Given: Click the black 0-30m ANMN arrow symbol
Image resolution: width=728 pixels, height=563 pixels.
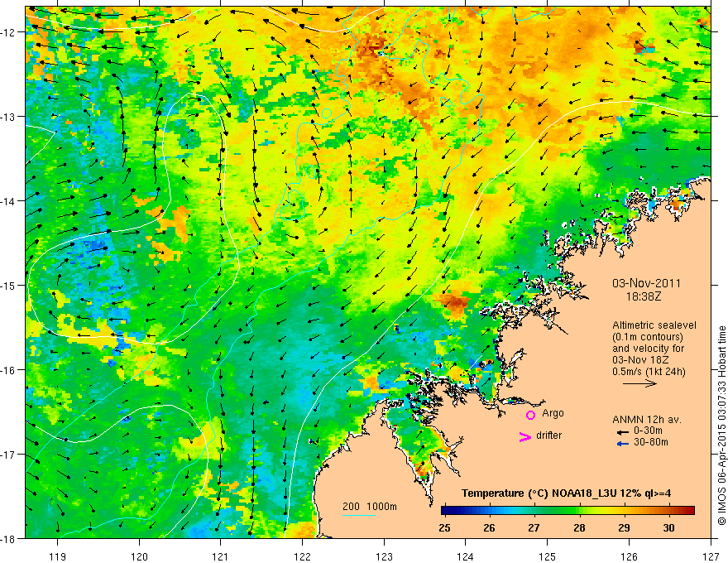Looking at the screenshot, I should coord(623,432).
